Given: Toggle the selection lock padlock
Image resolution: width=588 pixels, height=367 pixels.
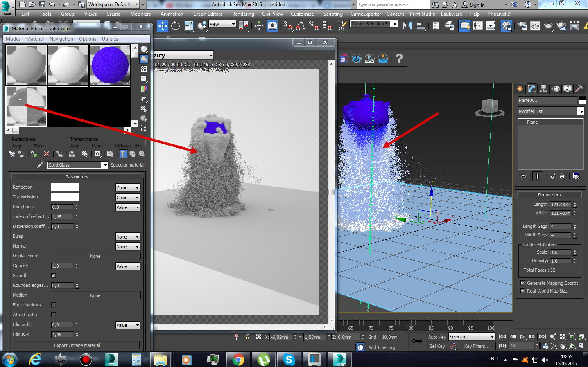Looking at the screenshot, I should tap(247, 337).
